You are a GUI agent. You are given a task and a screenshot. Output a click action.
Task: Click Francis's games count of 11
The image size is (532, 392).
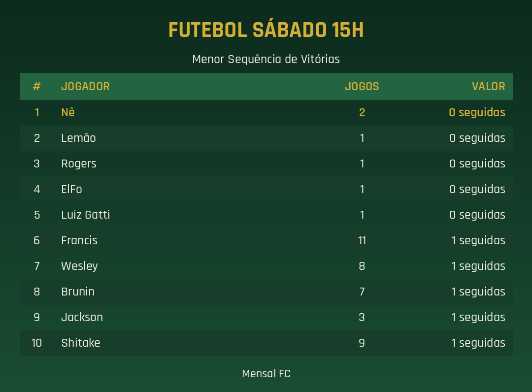coord(362,240)
